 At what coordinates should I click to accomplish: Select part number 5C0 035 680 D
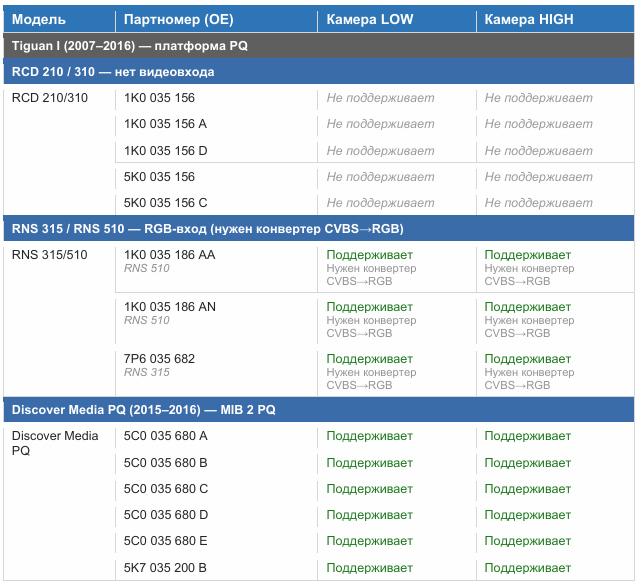(166, 514)
